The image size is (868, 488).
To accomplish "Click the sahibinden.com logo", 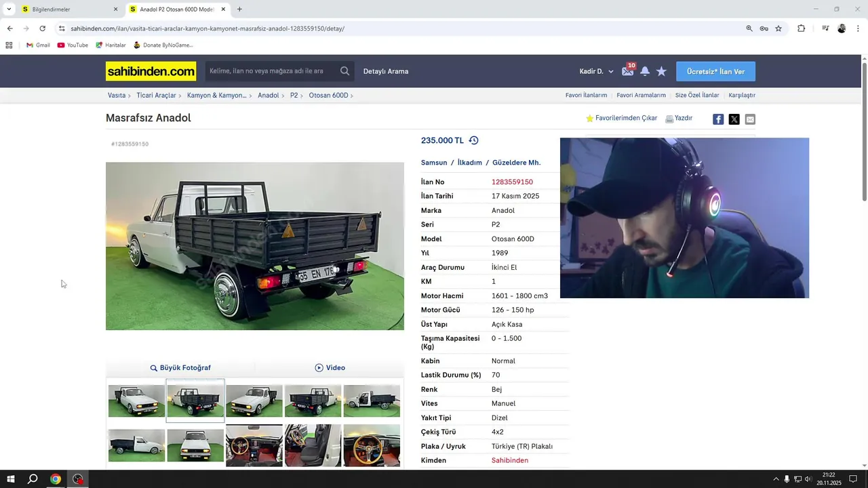I will tap(151, 71).
